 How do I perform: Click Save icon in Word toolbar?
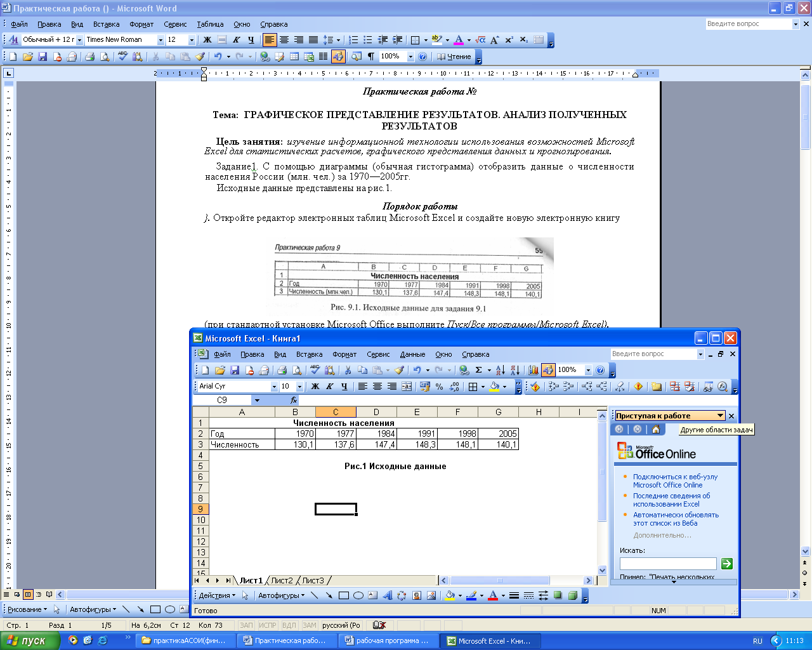43,56
